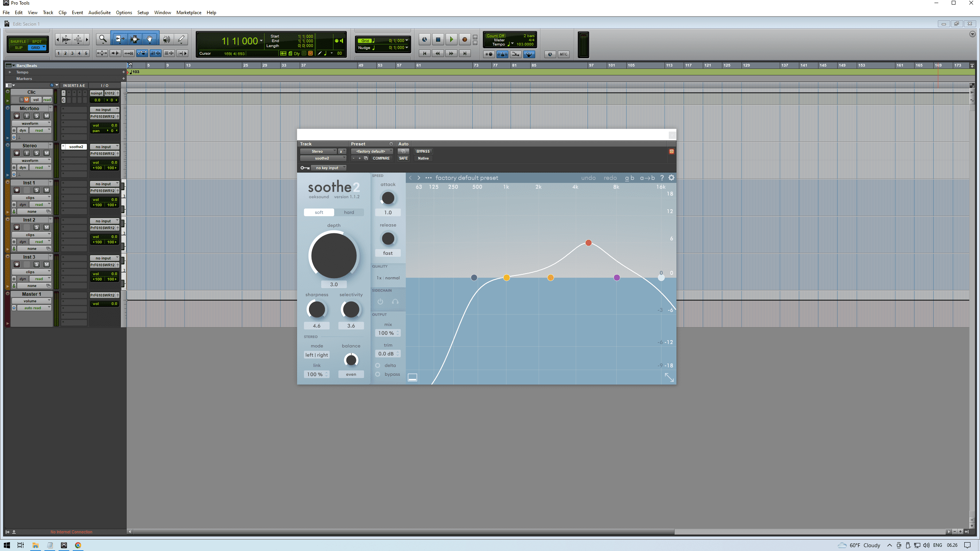The height and width of the screenshot is (551, 980).
Task: Select the Grabber hand tool
Action: click(150, 39)
